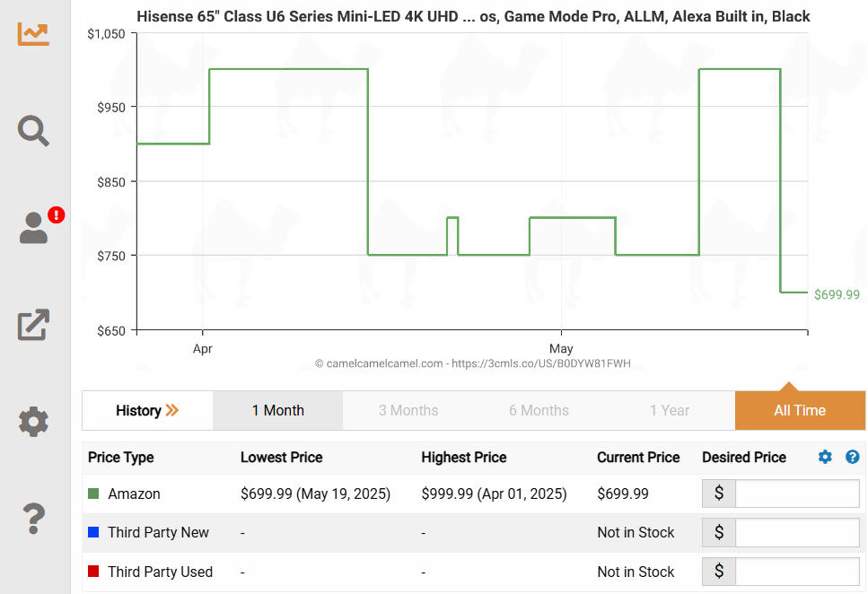This screenshot has width=868, height=594.
Task: Click the red Third Party Used swatch
Action: [x=93, y=572]
